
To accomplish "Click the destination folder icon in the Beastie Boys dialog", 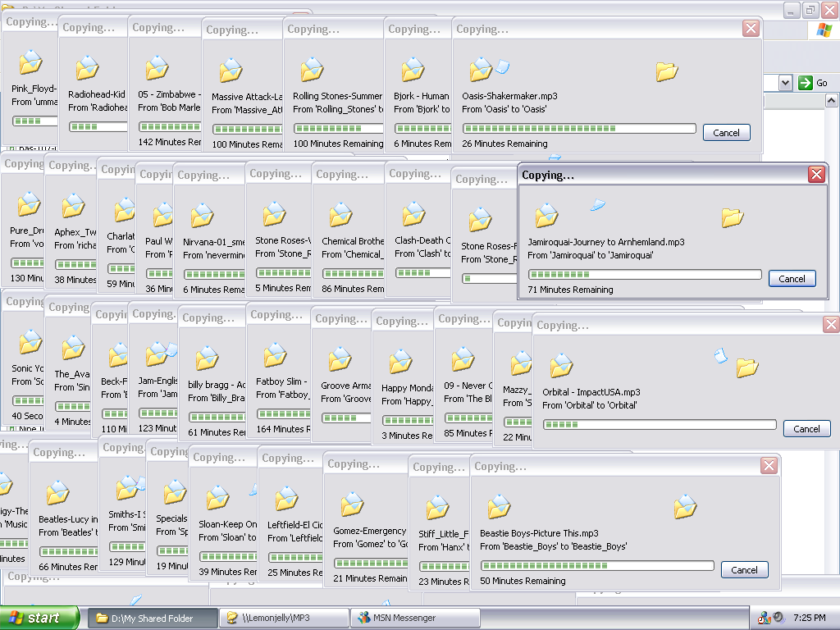I will tap(685, 507).
